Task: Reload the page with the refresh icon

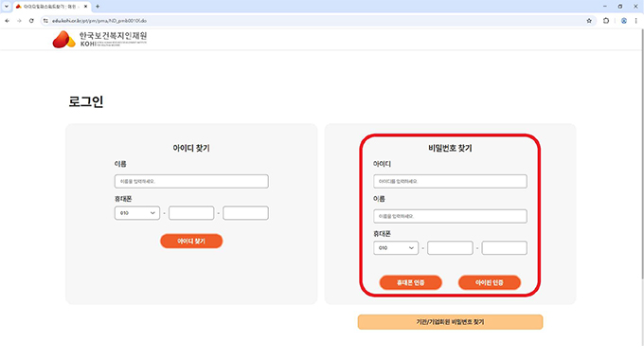Action: point(31,21)
